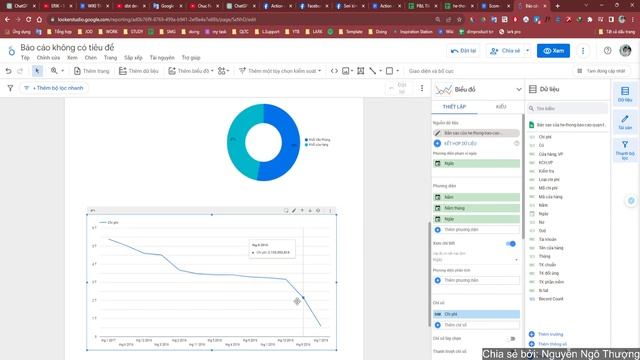
Task: Click Thêm phương diện under Phương diện
Action: click(x=476, y=230)
